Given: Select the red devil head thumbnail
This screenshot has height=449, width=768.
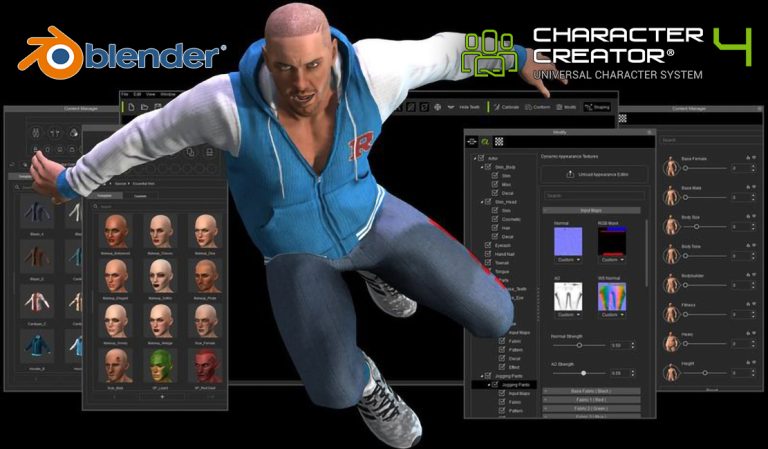Looking at the screenshot, I should click(206, 366).
